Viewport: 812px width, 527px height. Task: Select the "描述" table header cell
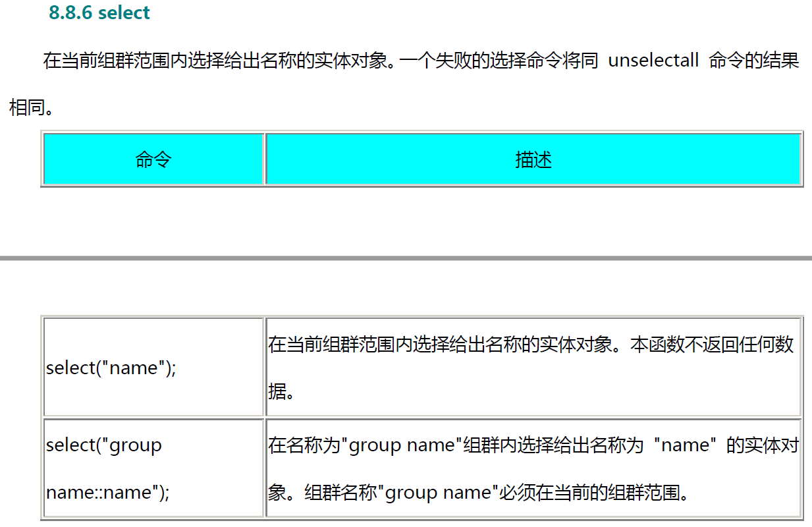click(x=535, y=158)
